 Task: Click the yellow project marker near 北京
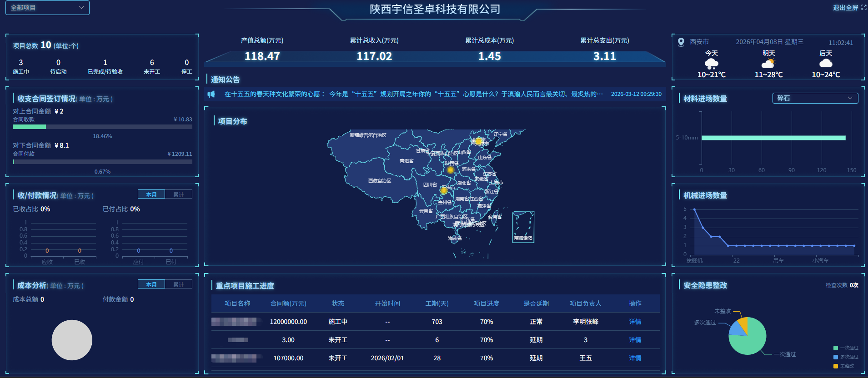coord(478,141)
